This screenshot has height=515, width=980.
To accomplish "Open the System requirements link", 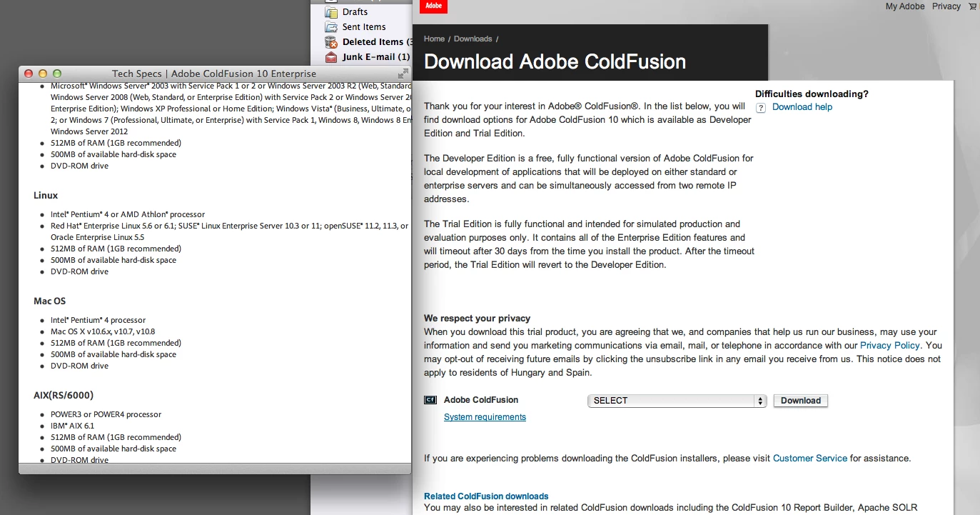I will point(485,417).
